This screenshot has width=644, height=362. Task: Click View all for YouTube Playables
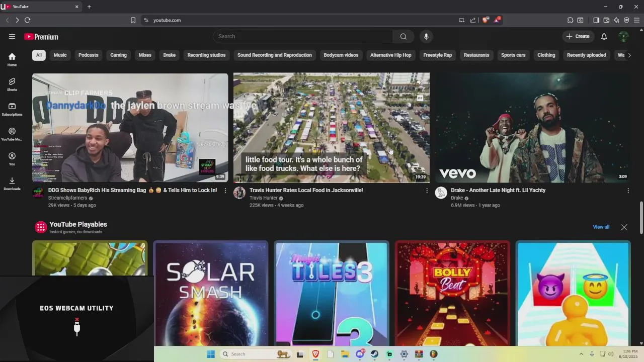click(601, 227)
